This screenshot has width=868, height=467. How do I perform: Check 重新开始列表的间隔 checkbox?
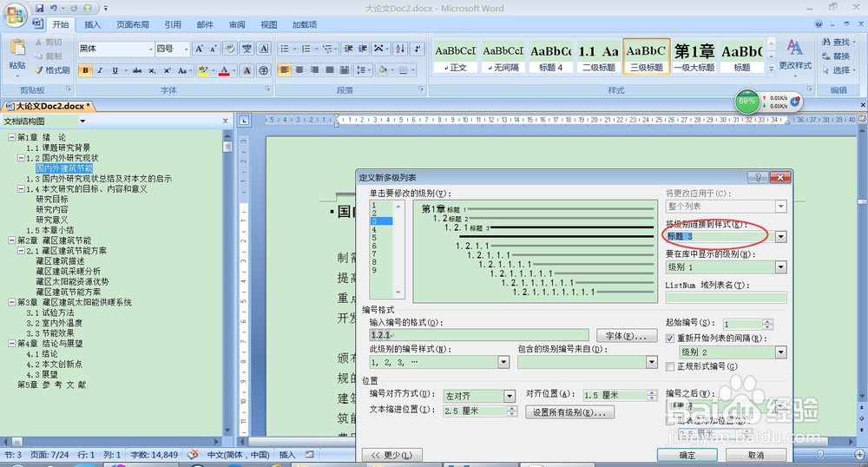click(x=670, y=338)
